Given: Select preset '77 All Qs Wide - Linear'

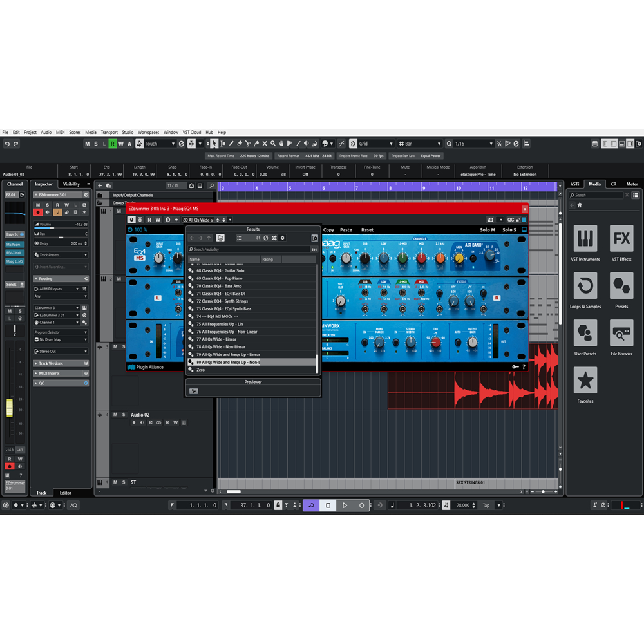Looking at the screenshot, I should pyautogui.click(x=252, y=339).
